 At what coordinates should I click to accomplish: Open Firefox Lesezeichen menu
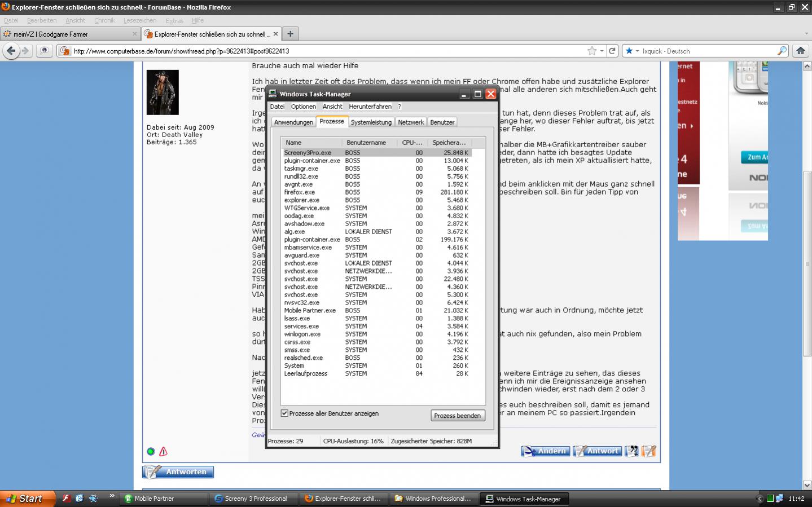coord(140,20)
